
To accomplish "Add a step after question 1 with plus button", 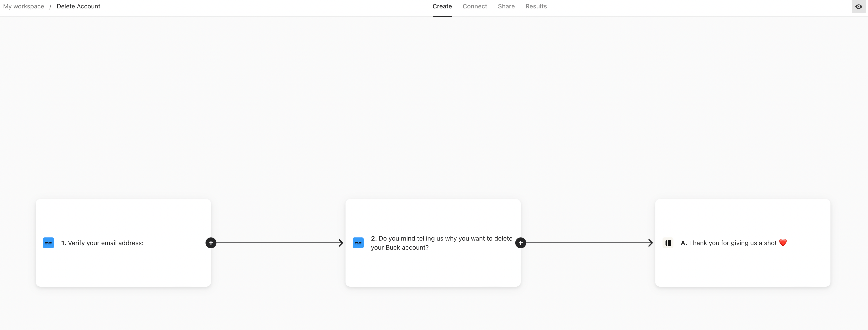I will [211, 243].
